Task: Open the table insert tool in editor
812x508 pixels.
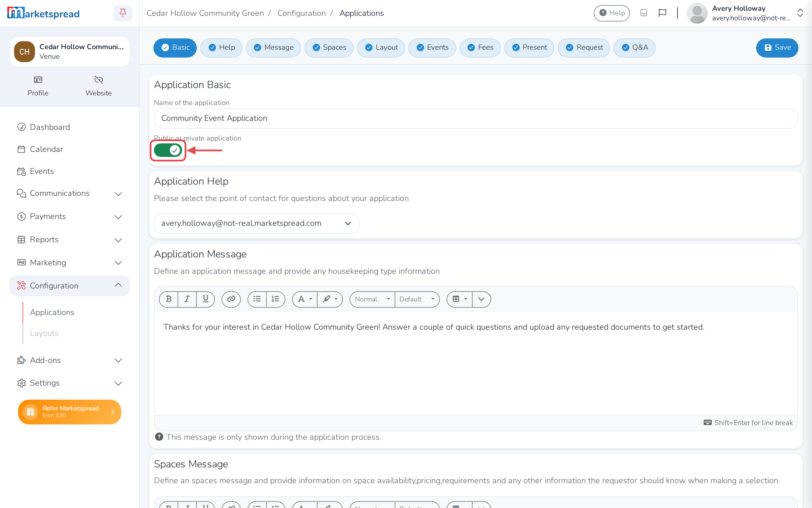Action: point(460,299)
